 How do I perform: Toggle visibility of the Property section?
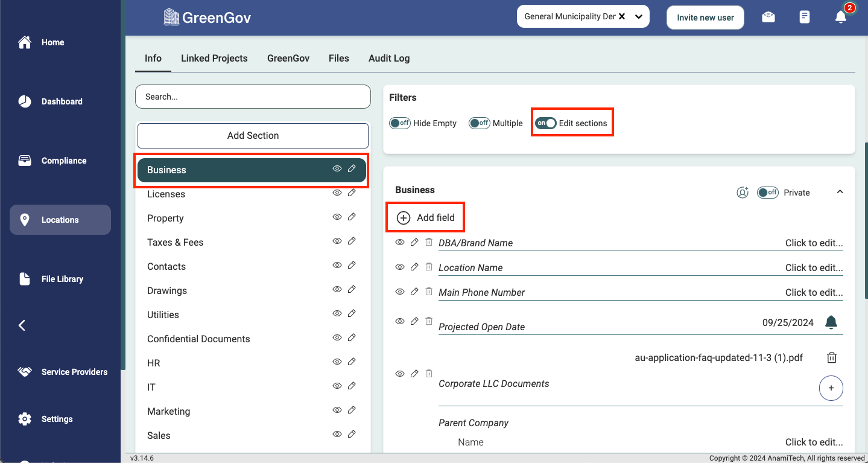(x=337, y=217)
